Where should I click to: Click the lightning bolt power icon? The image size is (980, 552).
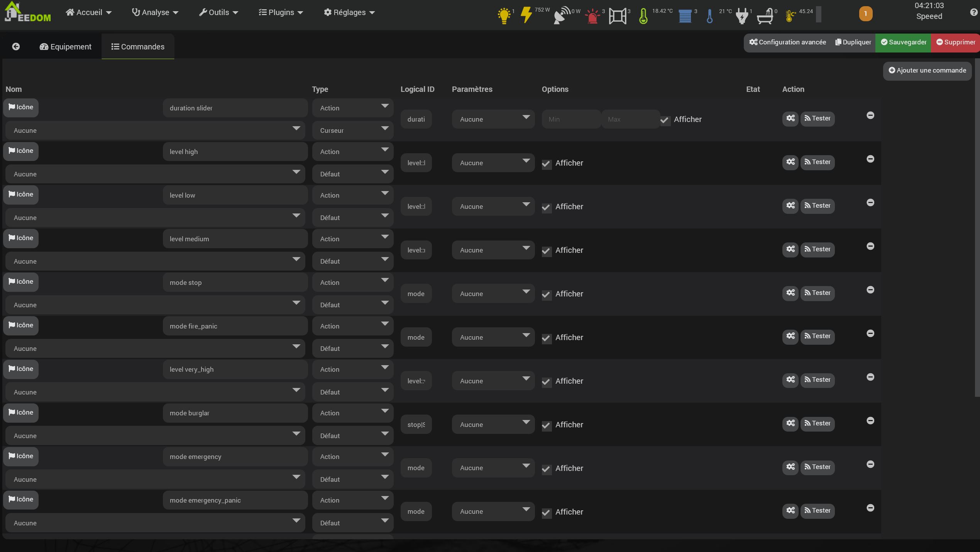526,15
